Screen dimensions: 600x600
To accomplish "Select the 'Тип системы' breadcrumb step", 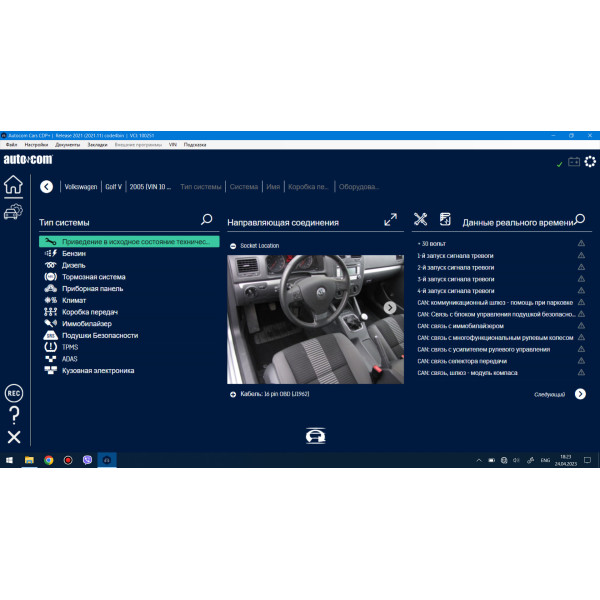I will coord(201,187).
